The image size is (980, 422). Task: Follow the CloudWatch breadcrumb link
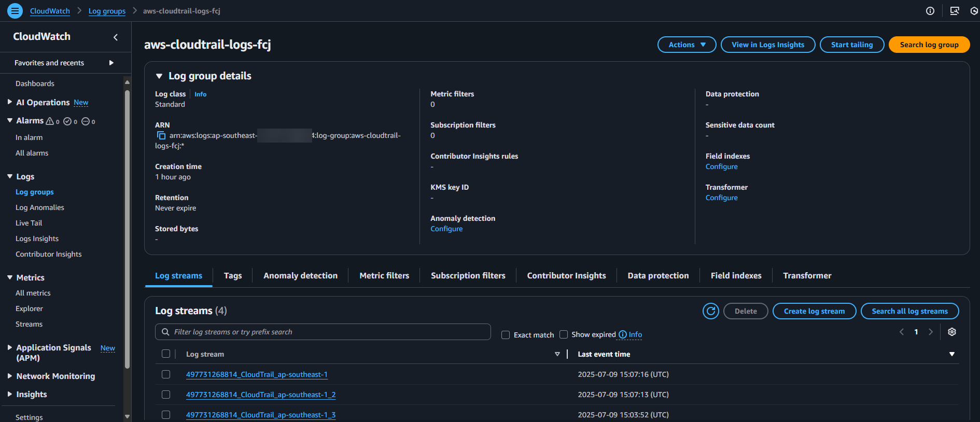click(50, 11)
